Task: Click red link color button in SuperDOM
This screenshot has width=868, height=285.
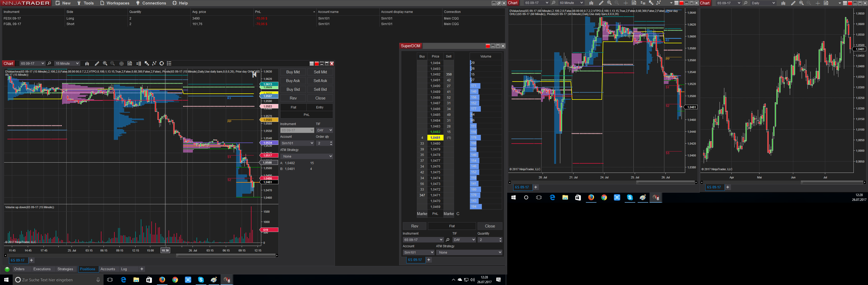Action: 488,46
